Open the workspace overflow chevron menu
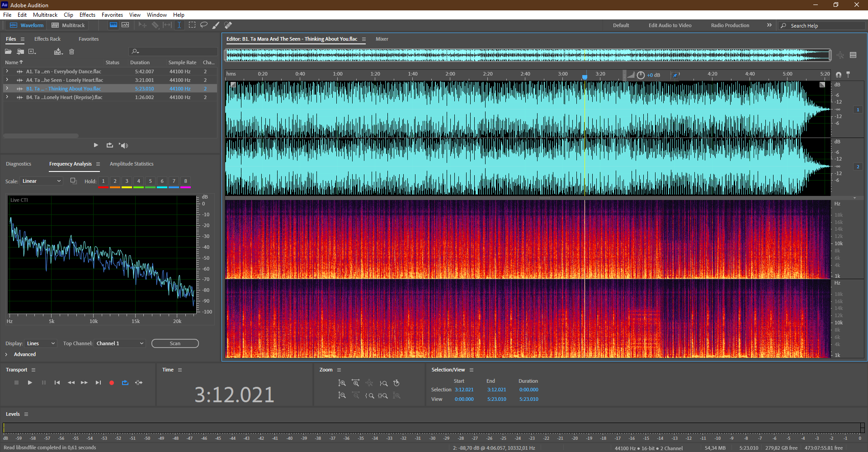This screenshot has height=452, width=868. [769, 25]
